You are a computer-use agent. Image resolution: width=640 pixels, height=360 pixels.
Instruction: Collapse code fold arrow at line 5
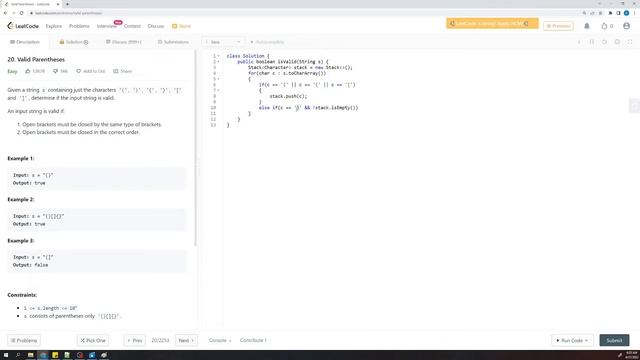[x=218, y=79]
